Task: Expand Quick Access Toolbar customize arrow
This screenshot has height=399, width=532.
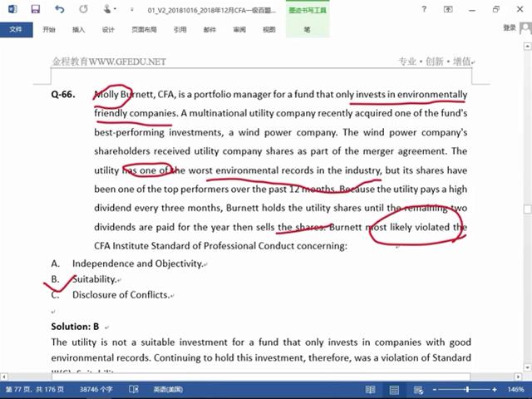Action: [x=131, y=9]
